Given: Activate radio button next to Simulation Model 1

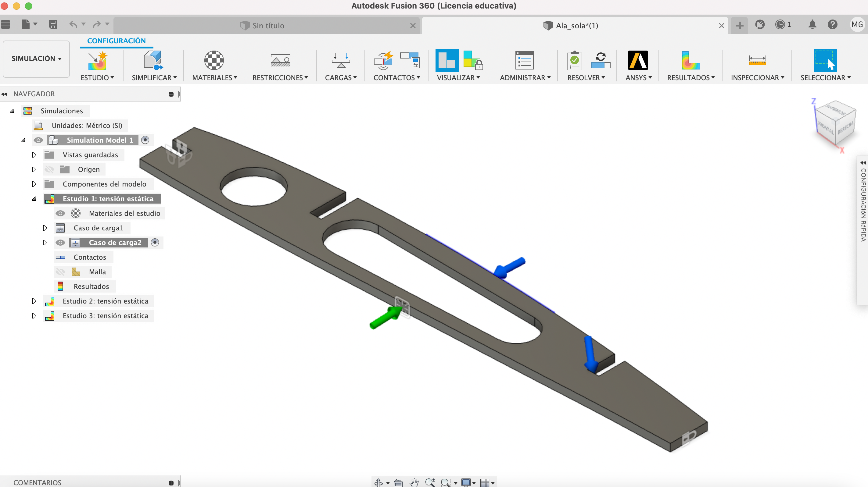Looking at the screenshot, I should pyautogui.click(x=145, y=140).
